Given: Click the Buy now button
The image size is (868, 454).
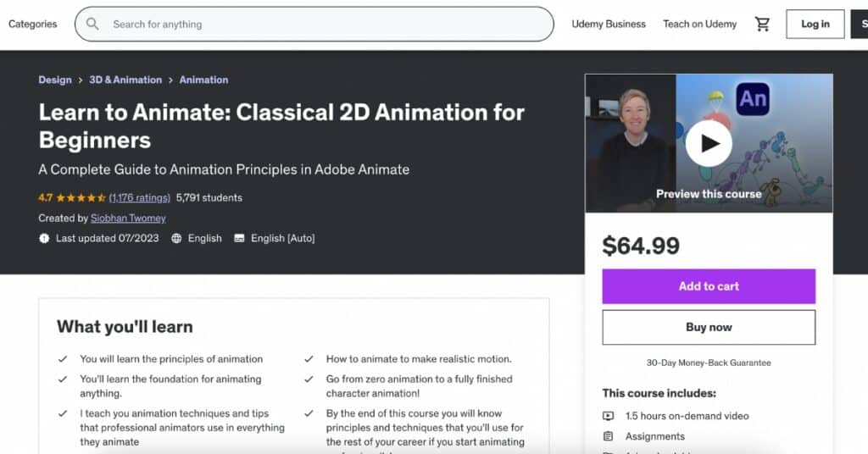Looking at the screenshot, I should tap(709, 327).
